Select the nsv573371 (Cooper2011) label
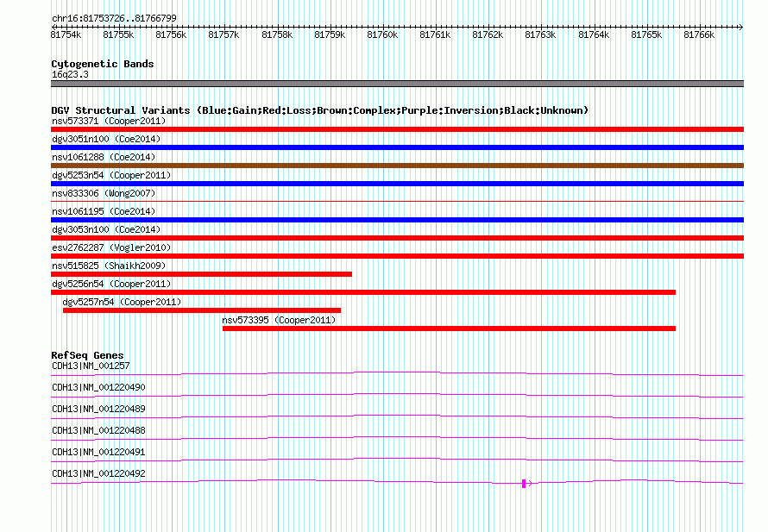Image resolution: width=768 pixels, height=532 pixels. click(109, 121)
